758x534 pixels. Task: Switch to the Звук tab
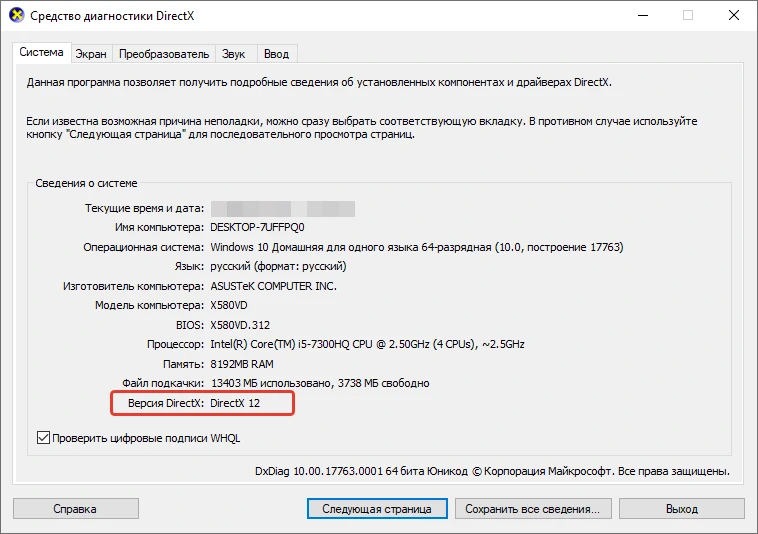(x=233, y=54)
